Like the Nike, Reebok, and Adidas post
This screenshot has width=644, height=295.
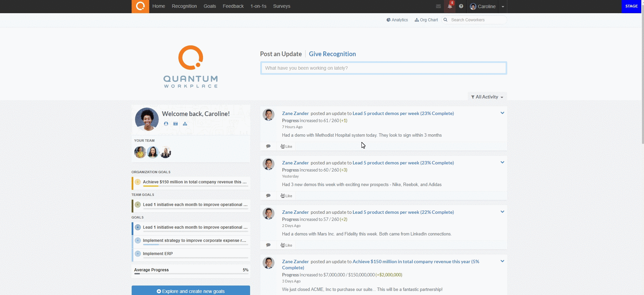[x=286, y=196]
